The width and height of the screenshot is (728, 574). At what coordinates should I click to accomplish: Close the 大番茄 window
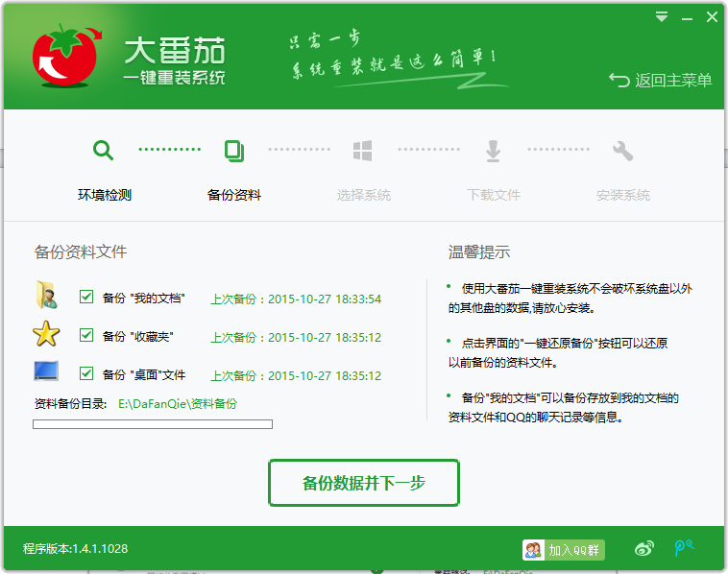point(712,17)
